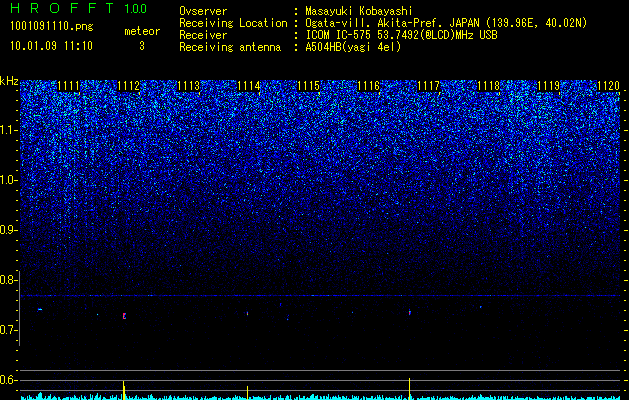
Task: Click the 1.1 frequency axis label
Action: [x=8, y=130]
